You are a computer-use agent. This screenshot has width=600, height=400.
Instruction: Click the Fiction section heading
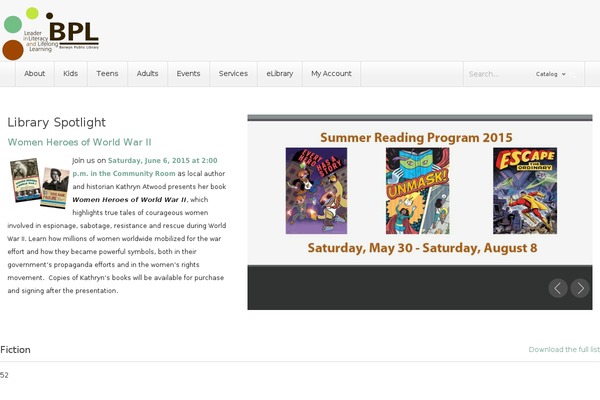[15, 349]
